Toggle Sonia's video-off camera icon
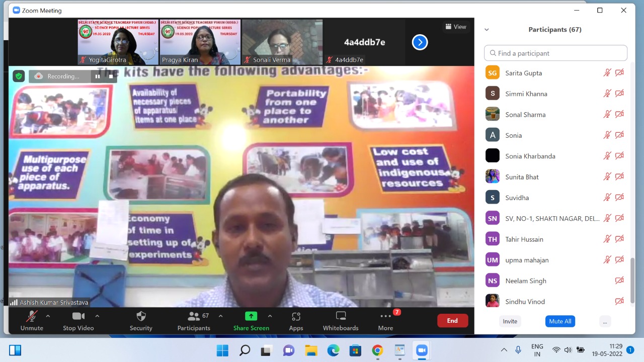The image size is (644, 362). pos(619,135)
